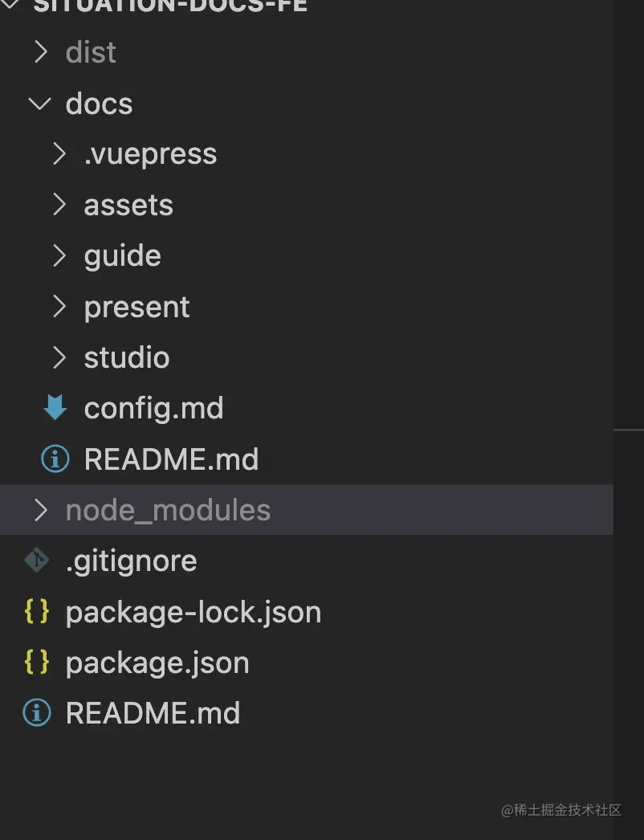Expand the studio folder chevron

pos(59,357)
